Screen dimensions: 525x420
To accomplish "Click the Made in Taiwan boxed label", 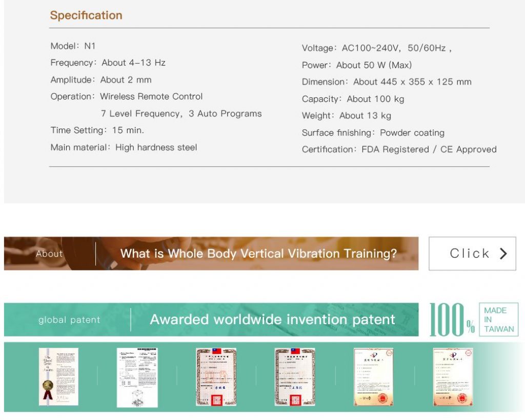I will (x=498, y=320).
